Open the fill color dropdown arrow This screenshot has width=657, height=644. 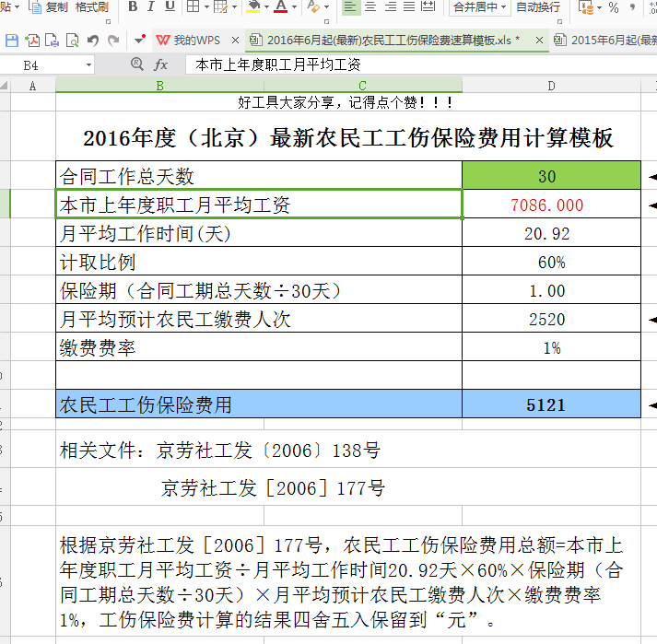pyautogui.click(x=266, y=7)
